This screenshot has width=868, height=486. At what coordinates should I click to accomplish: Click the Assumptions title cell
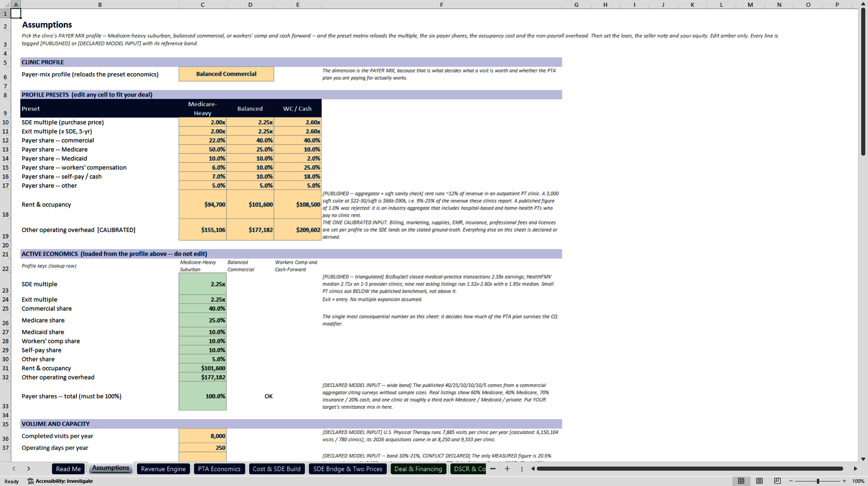click(47, 25)
